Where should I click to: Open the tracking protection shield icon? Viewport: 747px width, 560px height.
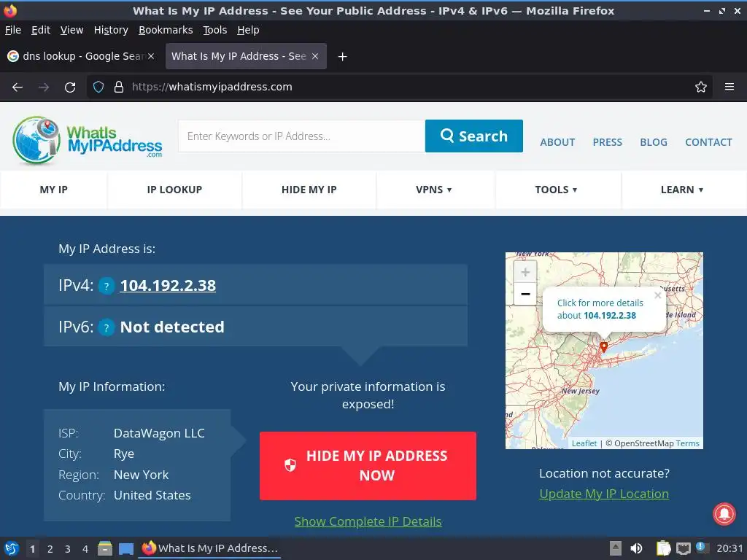tap(98, 87)
